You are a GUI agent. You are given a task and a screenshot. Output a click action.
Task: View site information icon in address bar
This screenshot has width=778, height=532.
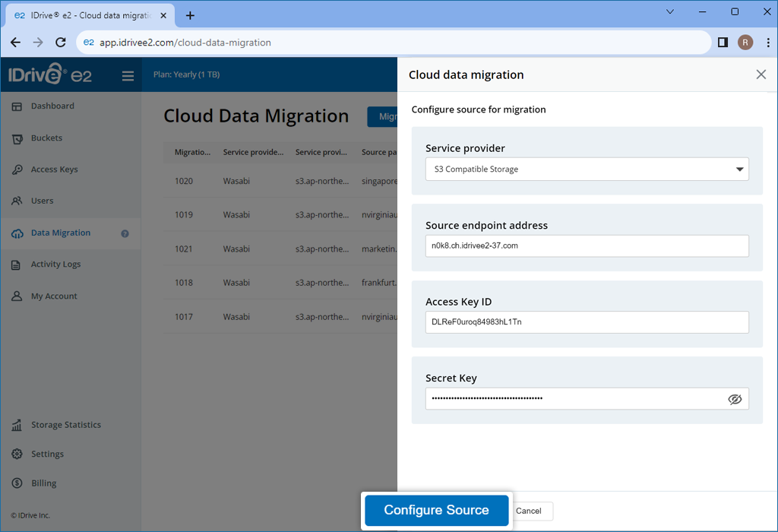click(88, 43)
